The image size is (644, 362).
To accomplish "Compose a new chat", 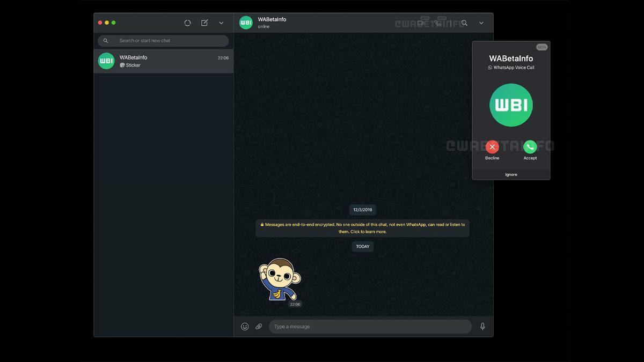I will (x=204, y=23).
